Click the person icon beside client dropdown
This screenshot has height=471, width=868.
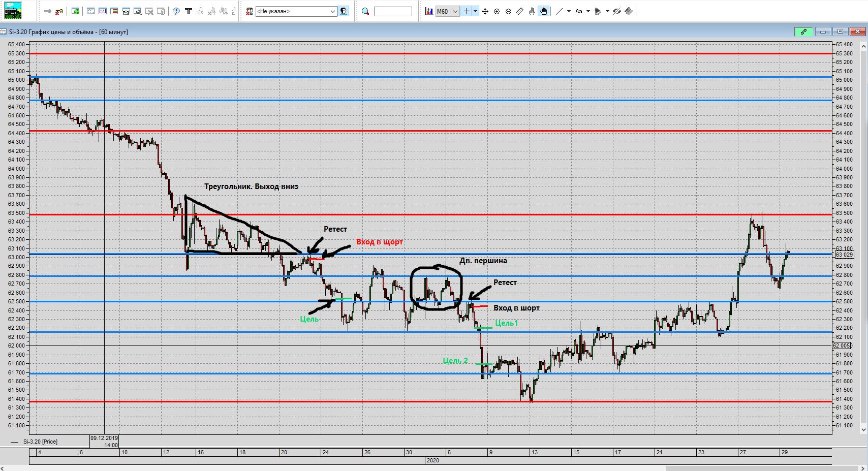344,11
